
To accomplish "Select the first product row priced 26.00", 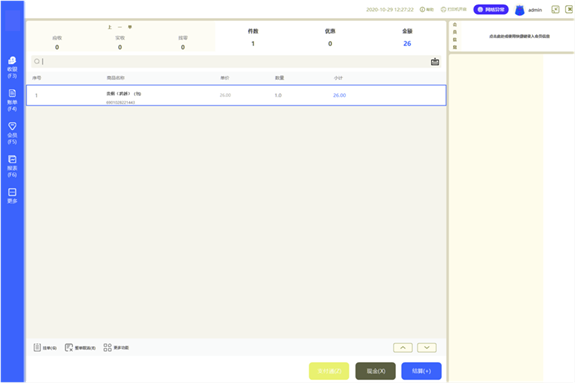I will [x=236, y=95].
